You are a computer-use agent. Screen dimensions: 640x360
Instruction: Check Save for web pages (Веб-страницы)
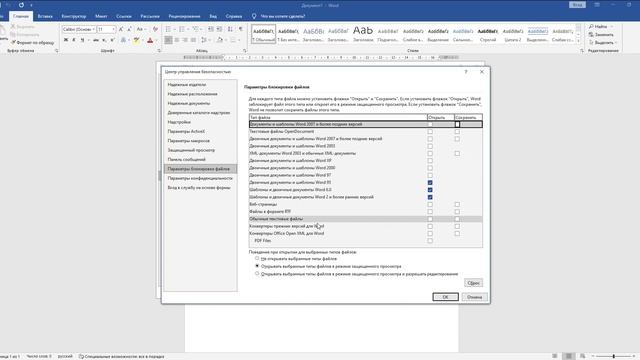coord(457,204)
